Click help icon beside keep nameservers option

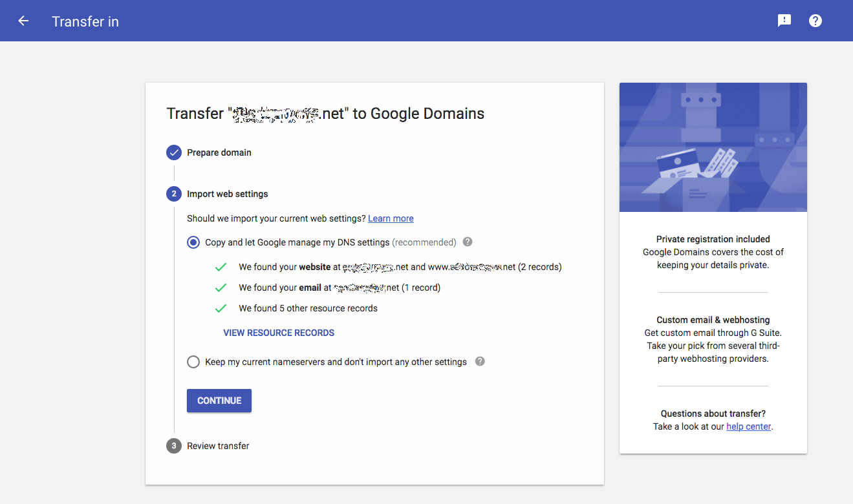point(480,361)
